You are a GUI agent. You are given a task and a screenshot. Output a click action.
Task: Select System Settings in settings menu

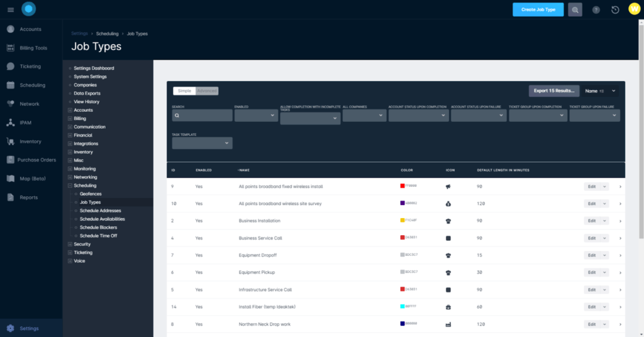click(x=90, y=77)
